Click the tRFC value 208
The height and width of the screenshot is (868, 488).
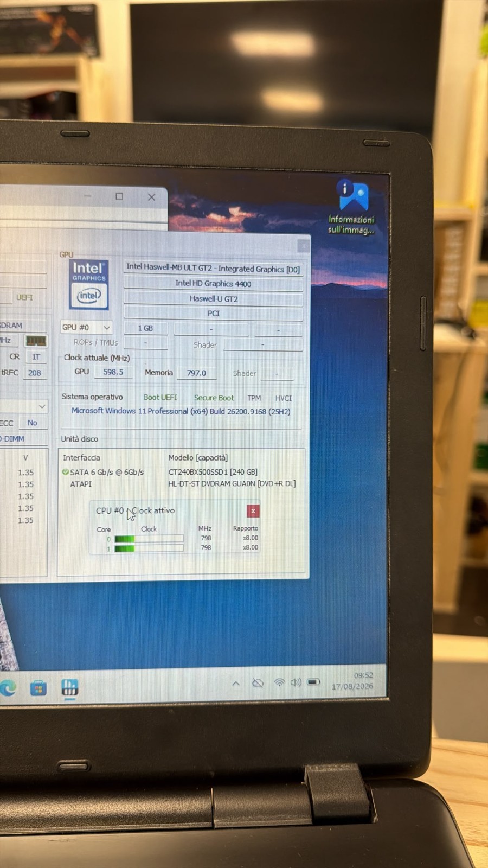click(34, 373)
